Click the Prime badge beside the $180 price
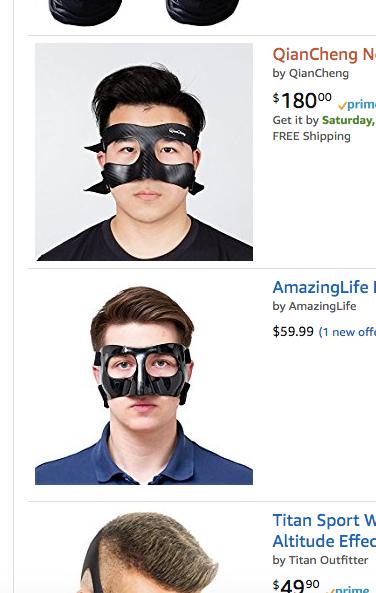 pyautogui.click(x=357, y=105)
